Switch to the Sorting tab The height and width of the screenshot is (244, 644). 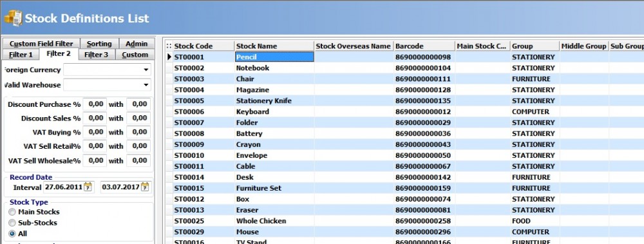99,44
